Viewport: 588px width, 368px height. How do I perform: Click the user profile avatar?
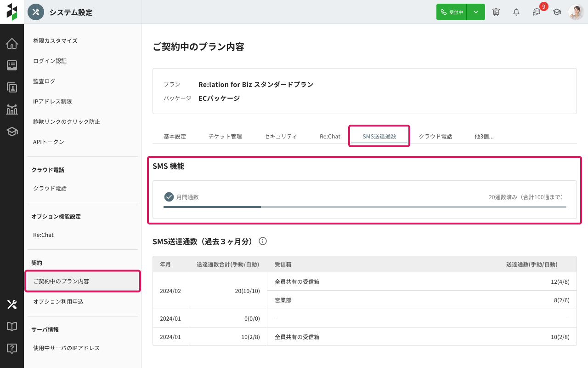576,12
